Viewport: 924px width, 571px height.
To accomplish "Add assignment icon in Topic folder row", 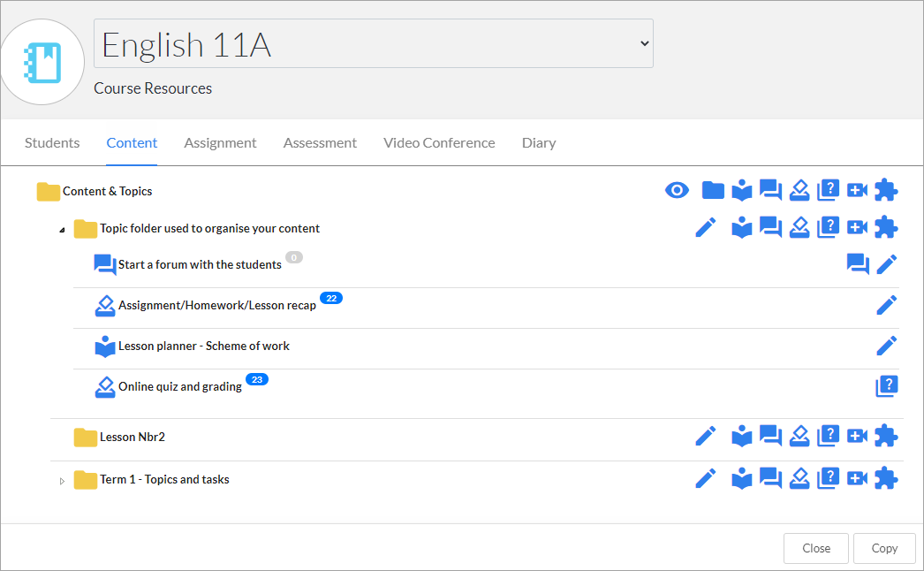I will (799, 227).
